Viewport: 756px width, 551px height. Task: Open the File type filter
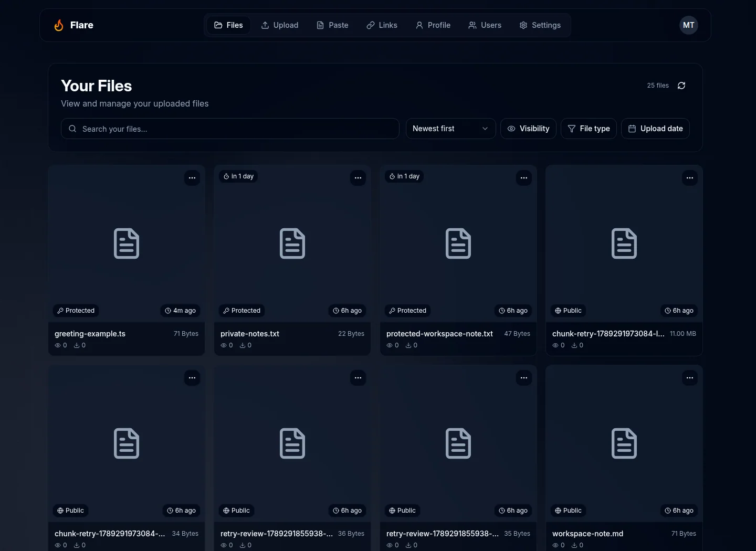click(589, 129)
